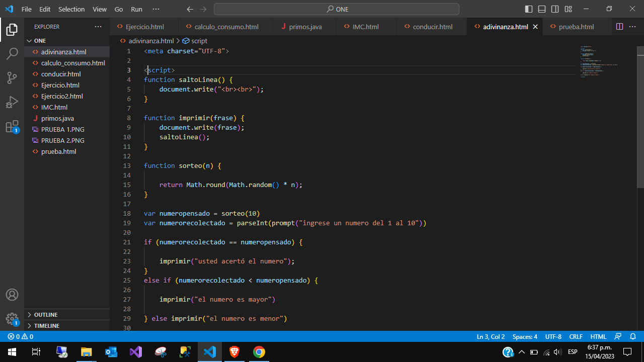Open notifications bell in status bar

click(633, 337)
